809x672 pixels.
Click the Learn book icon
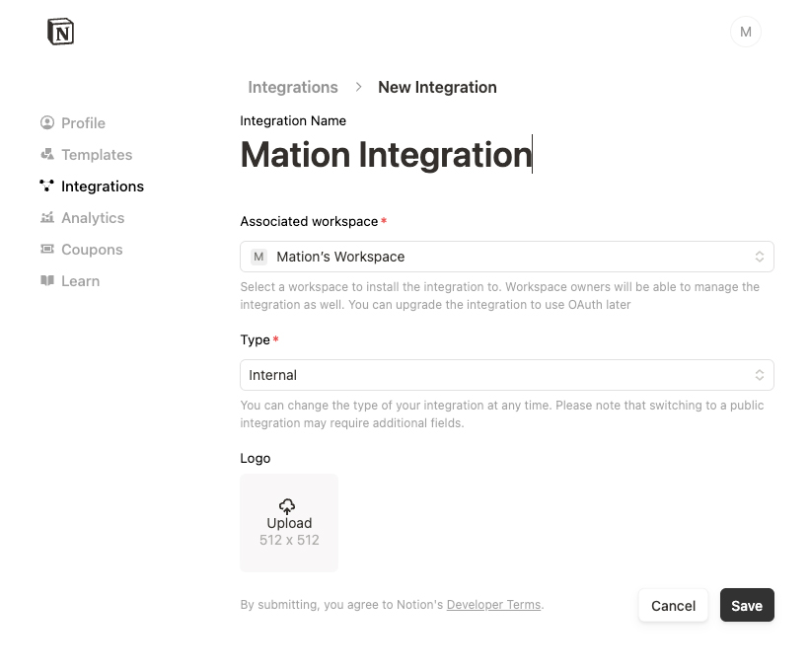coord(47,280)
